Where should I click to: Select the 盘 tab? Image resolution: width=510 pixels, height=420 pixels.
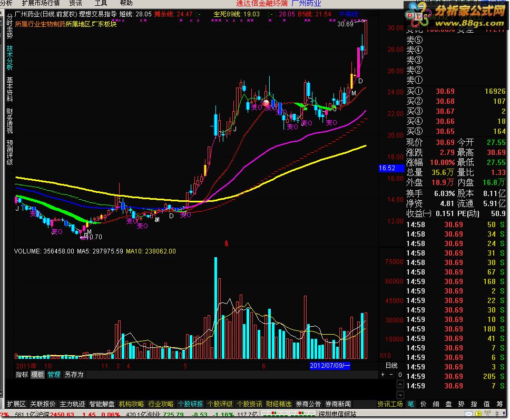(x=448, y=404)
